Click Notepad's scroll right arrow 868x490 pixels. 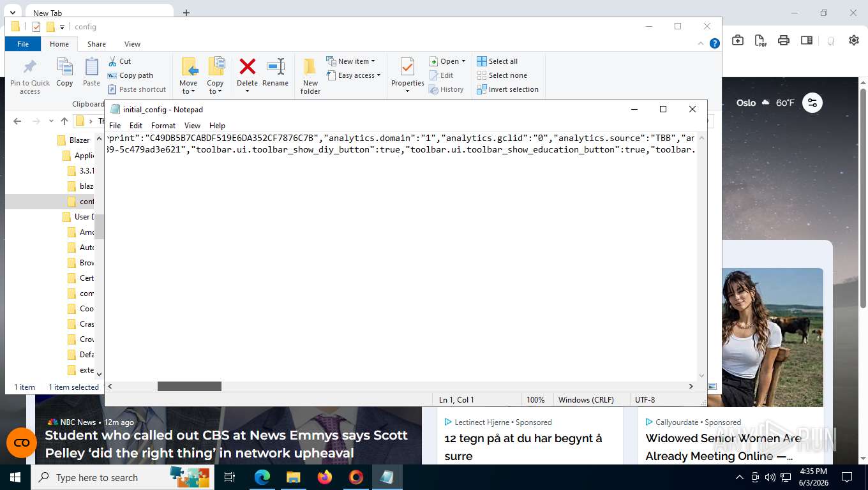click(691, 387)
